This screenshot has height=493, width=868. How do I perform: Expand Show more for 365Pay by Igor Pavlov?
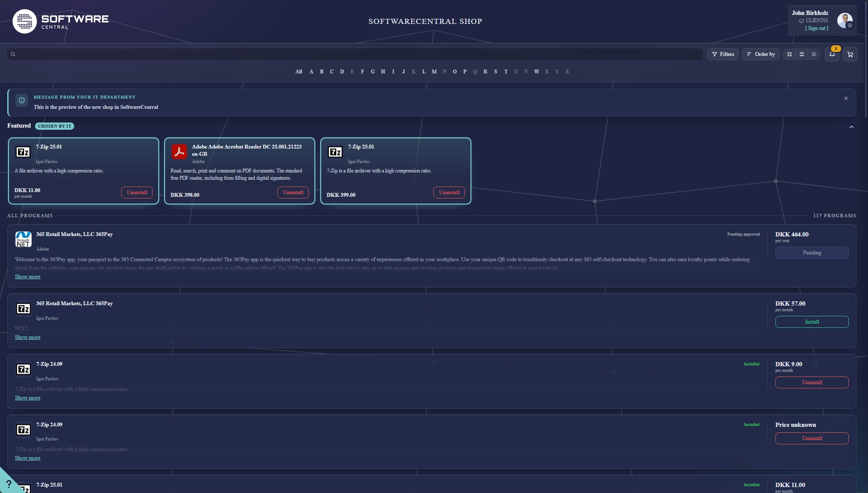pos(28,337)
